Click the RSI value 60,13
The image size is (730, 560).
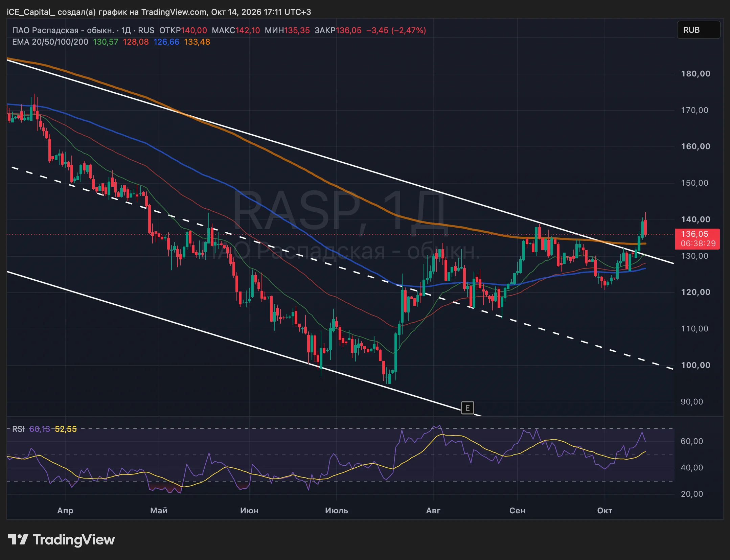click(40, 429)
